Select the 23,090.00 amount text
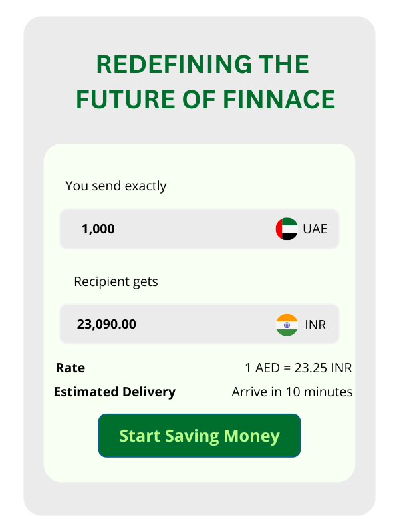Viewport: 399px width, 532px height. pyautogui.click(x=106, y=324)
